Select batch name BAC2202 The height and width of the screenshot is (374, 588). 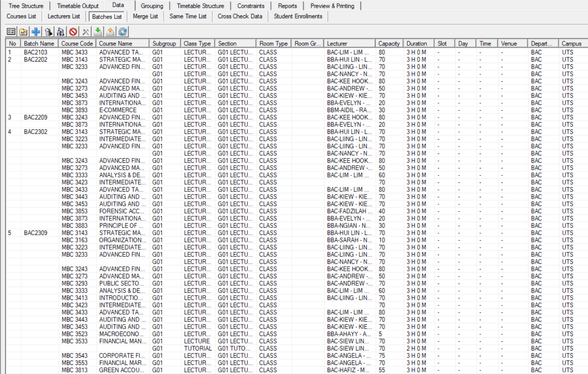click(x=36, y=59)
